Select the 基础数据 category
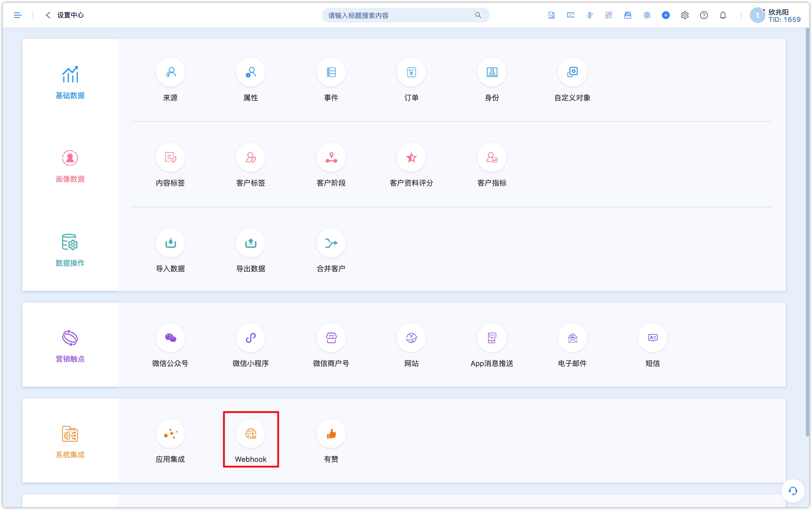This screenshot has height=510, width=812. pyautogui.click(x=70, y=83)
